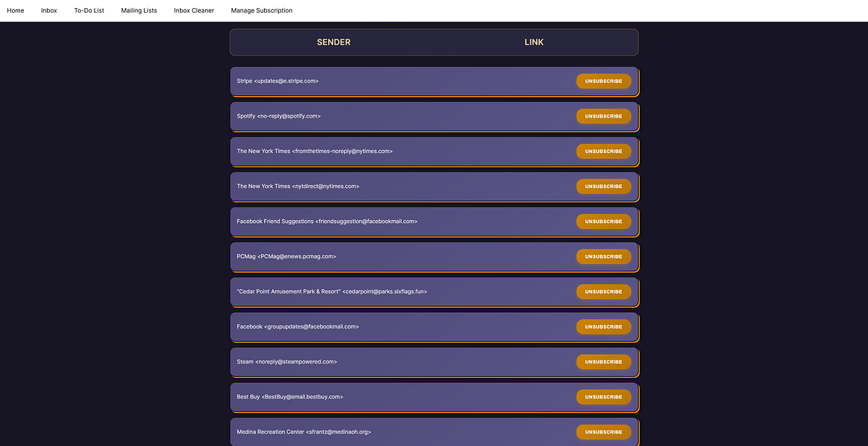Unsubscribe from the nytdirect mailing list

coord(603,186)
